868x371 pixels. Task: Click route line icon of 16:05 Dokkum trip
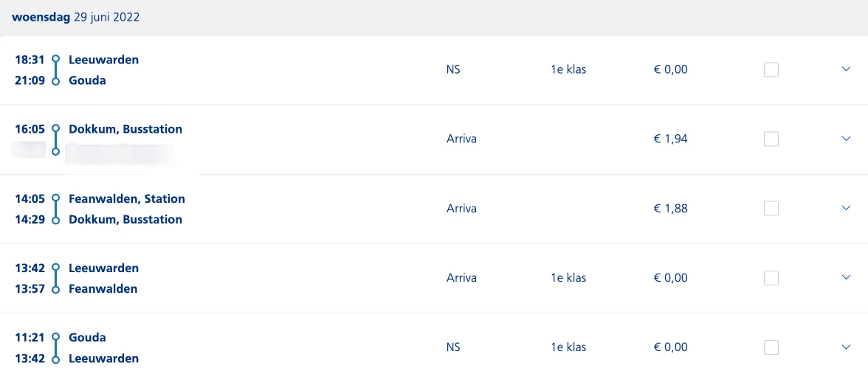pos(55,139)
